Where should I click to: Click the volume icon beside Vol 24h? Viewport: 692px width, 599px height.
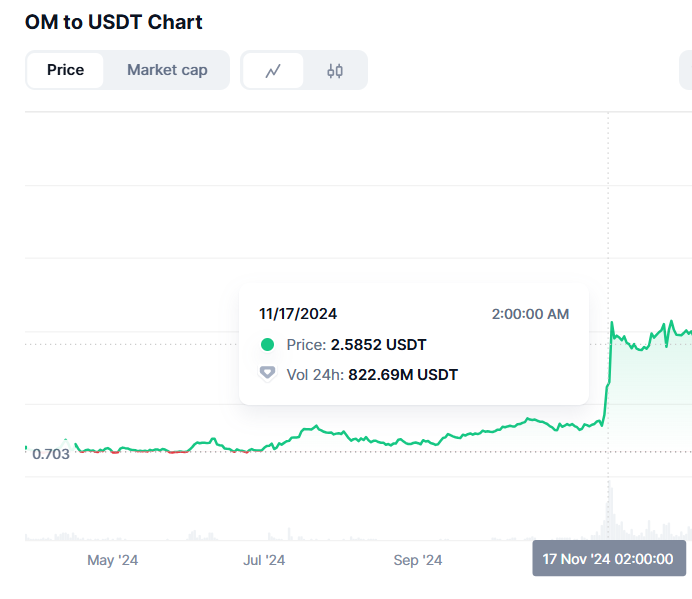(267, 374)
